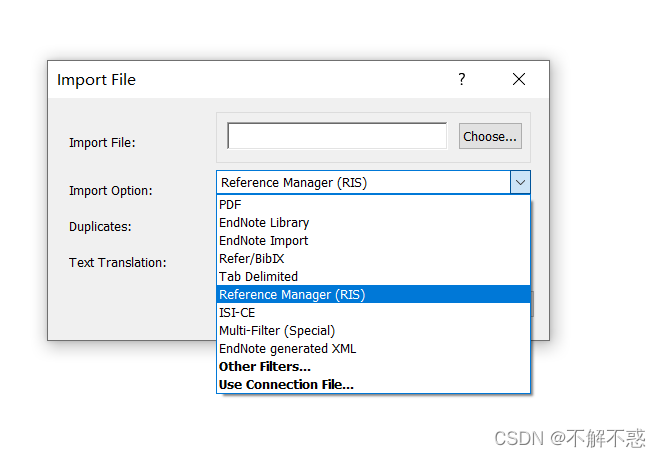
Task: Click the Text Translation: label
Action: point(118,263)
